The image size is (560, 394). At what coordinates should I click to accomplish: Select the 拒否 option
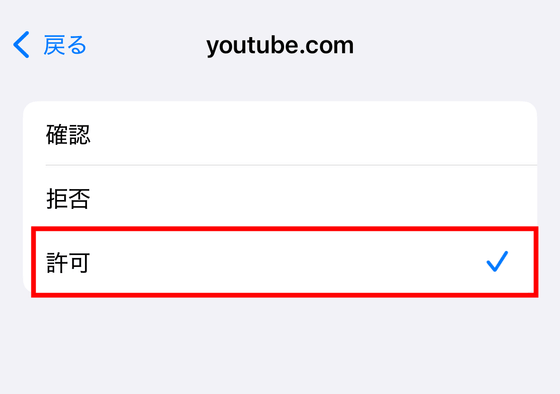tap(280, 197)
